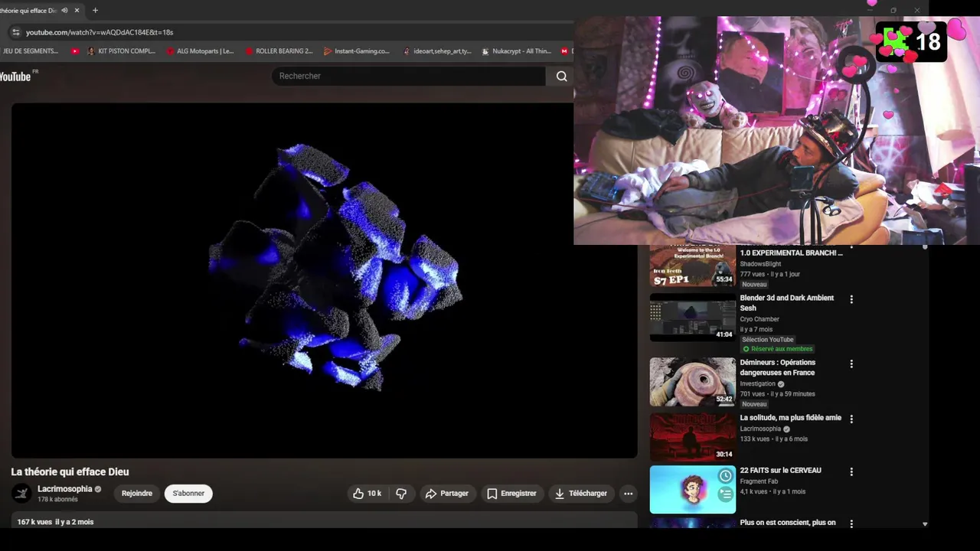The image size is (980, 551).
Task: Join channel with Rejoindre button
Action: (137, 494)
